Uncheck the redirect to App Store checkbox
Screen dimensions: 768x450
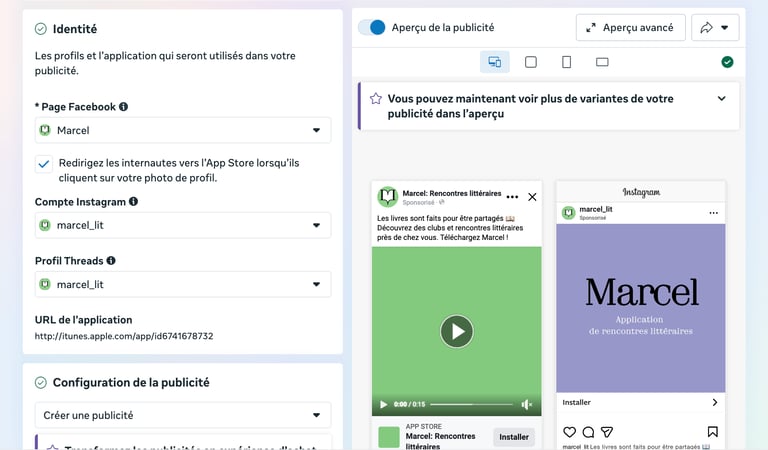click(x=44, y=164)
